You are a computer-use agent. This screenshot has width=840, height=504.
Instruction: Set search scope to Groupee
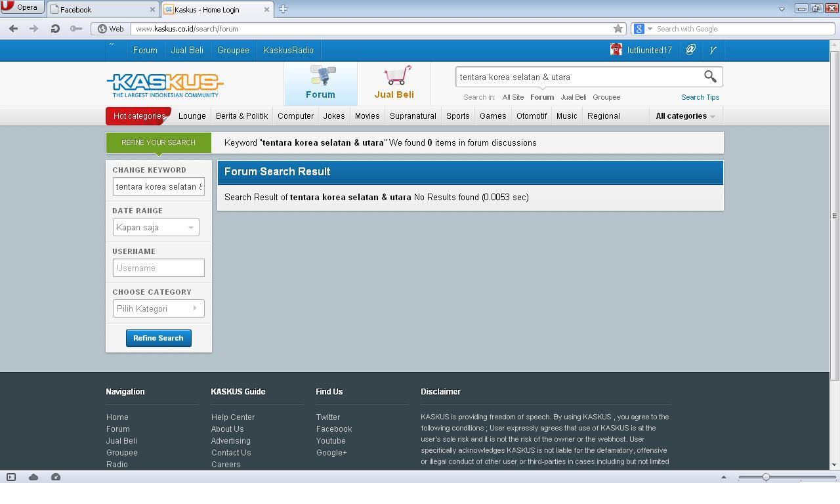606,97
